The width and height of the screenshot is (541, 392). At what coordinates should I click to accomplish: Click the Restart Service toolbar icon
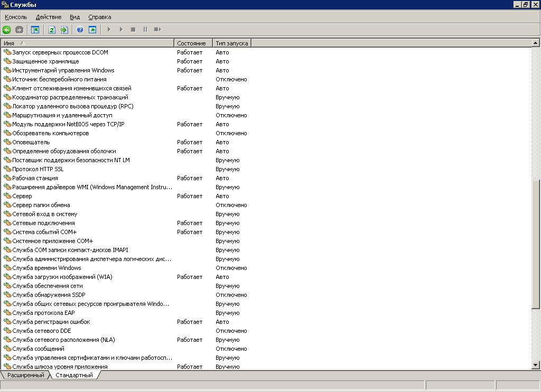coord(157,30)
